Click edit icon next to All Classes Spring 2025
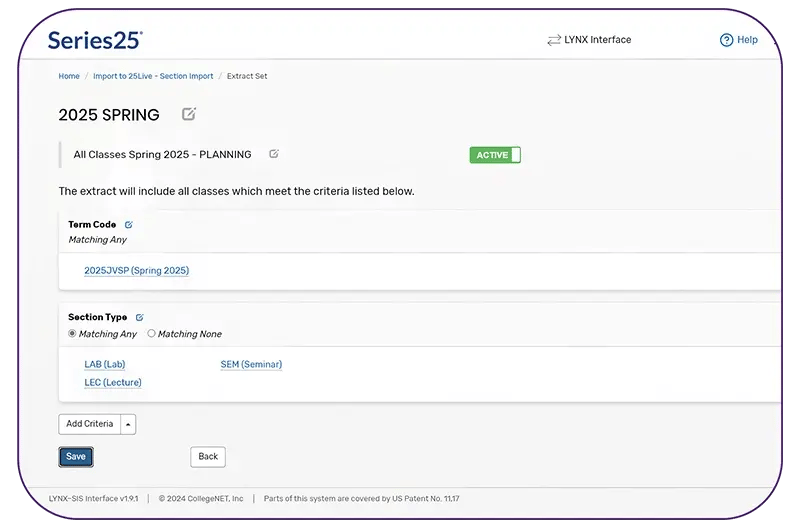This screenshot has width=800, height=528. pyautogui.click(x=274, y=154)
